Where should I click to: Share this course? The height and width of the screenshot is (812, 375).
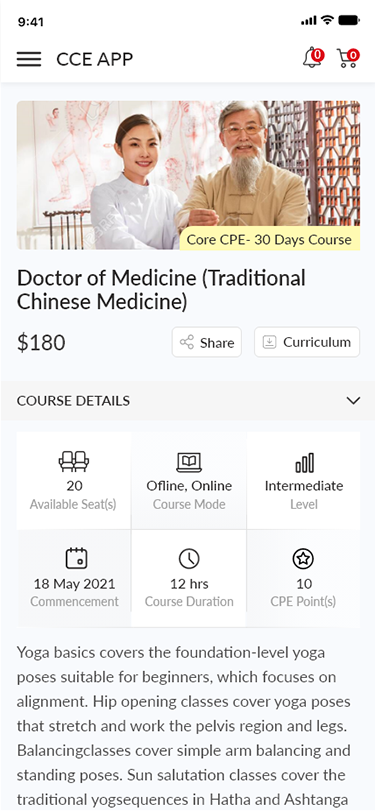(x=207, y=342)
